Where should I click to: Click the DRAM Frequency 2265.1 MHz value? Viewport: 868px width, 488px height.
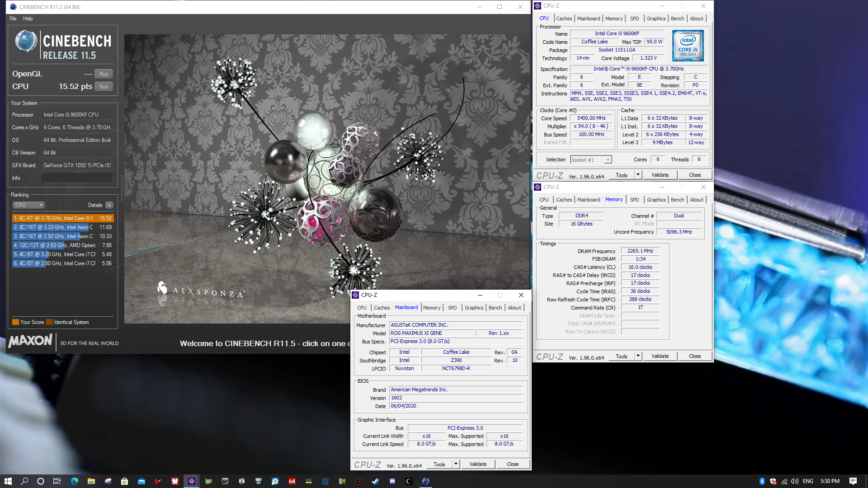(x=640, y=251)
